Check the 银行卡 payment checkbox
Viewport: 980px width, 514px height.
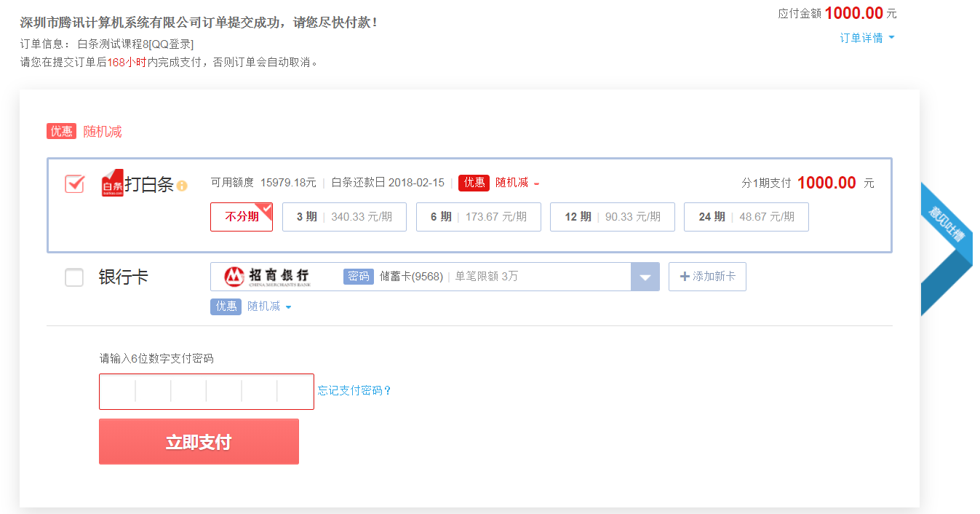click(74, 277)
